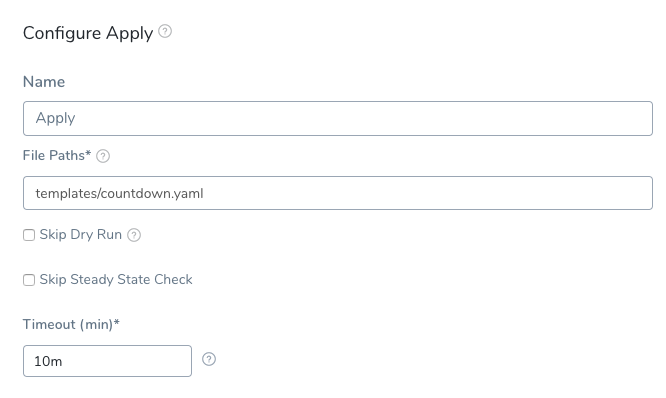Click the required asterisk after Timeout (min)
This screenshot has width=666, height=398.
pyautogui.click(x=117, y=322)
